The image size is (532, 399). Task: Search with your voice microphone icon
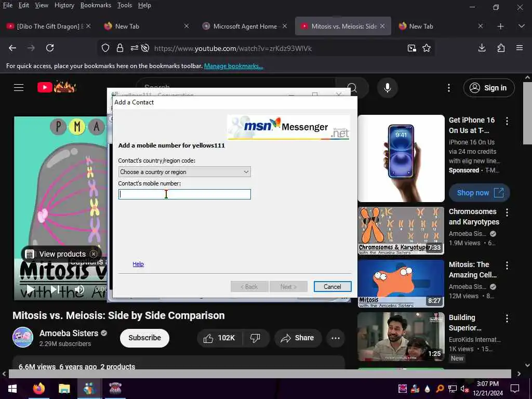click(387, 87)
